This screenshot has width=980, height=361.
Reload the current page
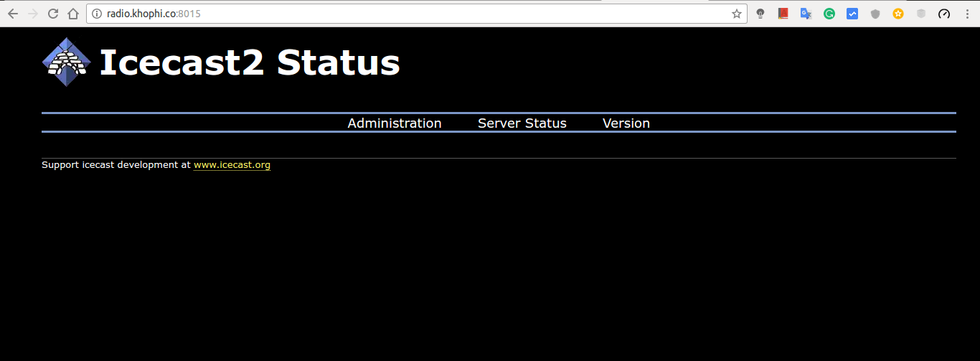(52, 14)
